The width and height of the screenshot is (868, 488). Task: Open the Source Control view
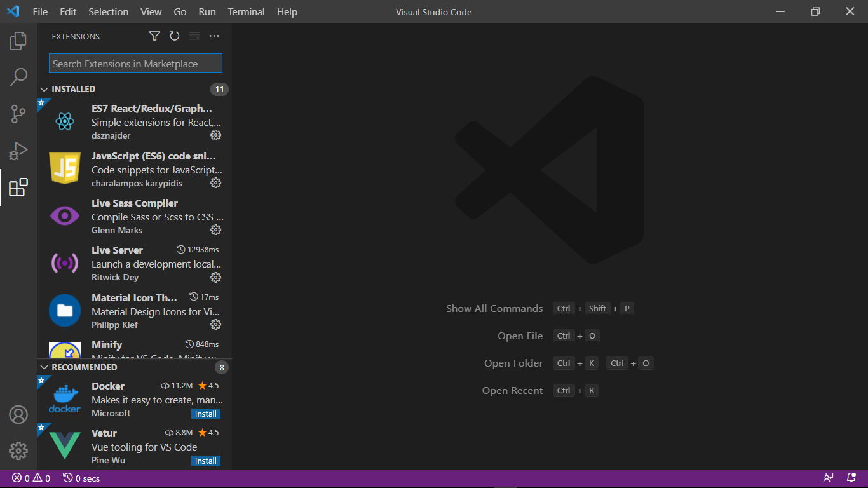click(x=18, y=114)
